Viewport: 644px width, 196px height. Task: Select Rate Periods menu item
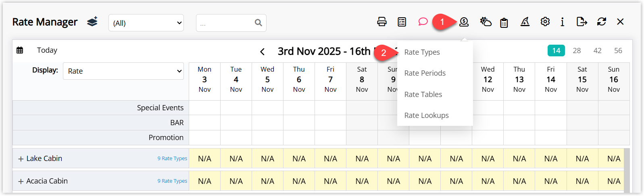tap(425, 73)
